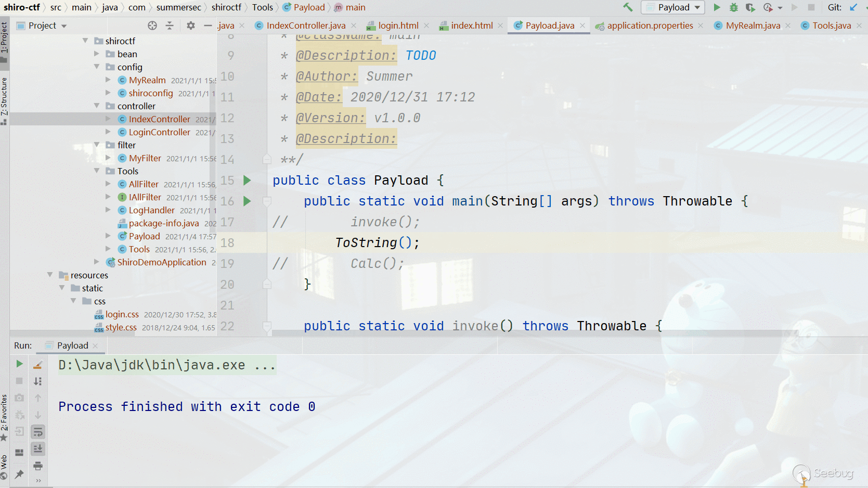Image resolution: width=868 pixels, height=488 pixels.
Task: Run the Payload configuration from the toolbar
Action: click(x=717, y=7)
